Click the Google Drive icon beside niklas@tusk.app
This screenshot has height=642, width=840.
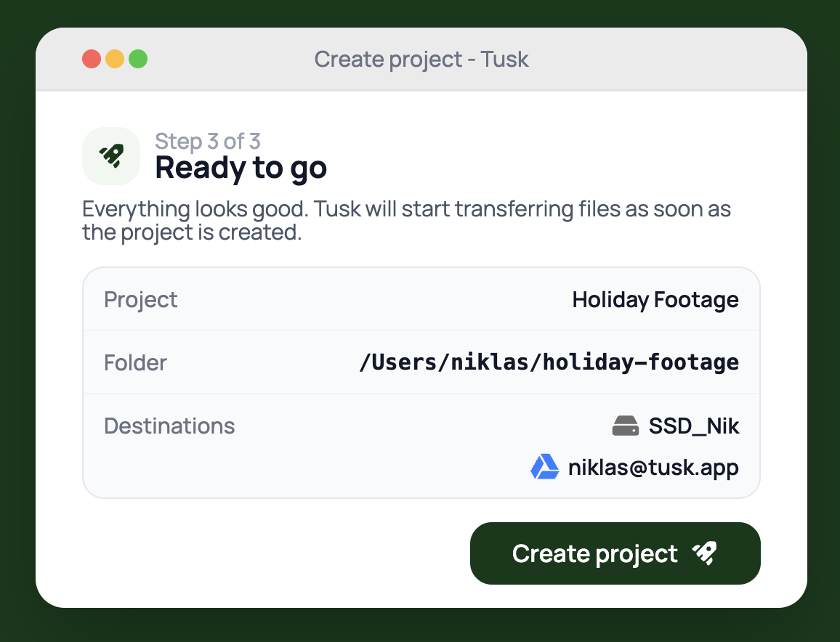545,467
